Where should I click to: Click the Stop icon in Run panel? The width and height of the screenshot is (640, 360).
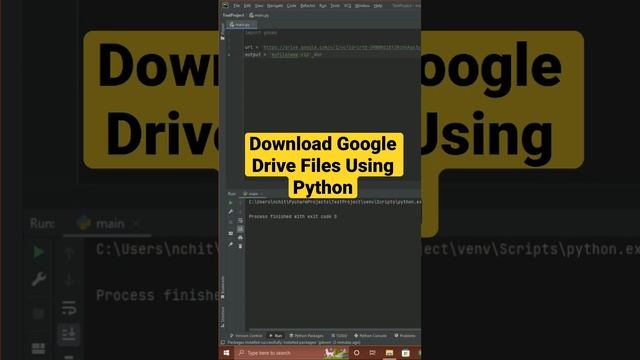[231, 222]
